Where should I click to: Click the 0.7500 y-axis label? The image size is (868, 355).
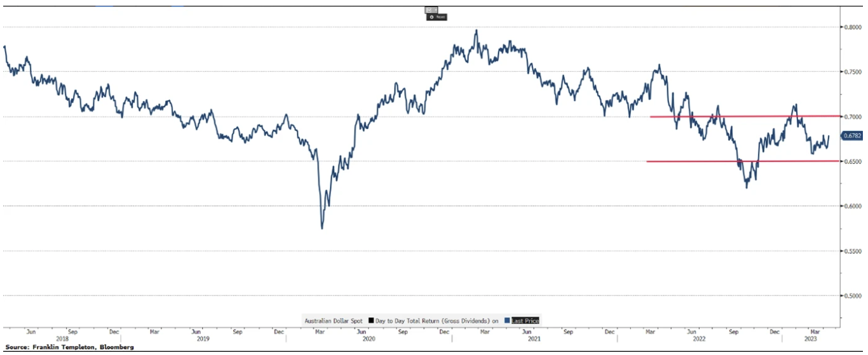(x=851, y=72)
